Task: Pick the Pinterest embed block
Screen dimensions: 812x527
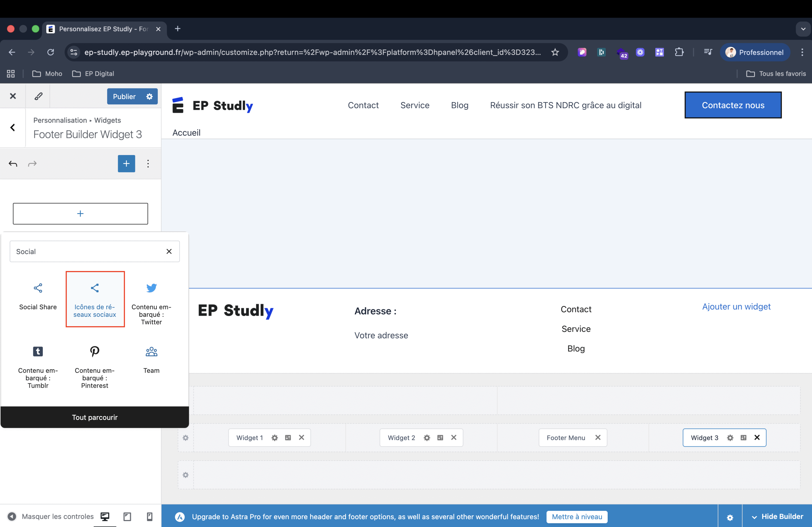Action: coord(94,367)
